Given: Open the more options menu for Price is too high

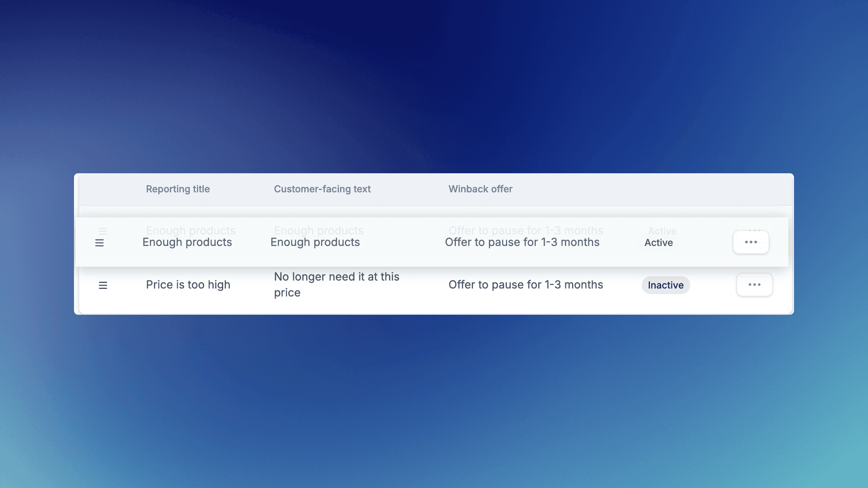Looking at the screenshot, I should (754, 285).
